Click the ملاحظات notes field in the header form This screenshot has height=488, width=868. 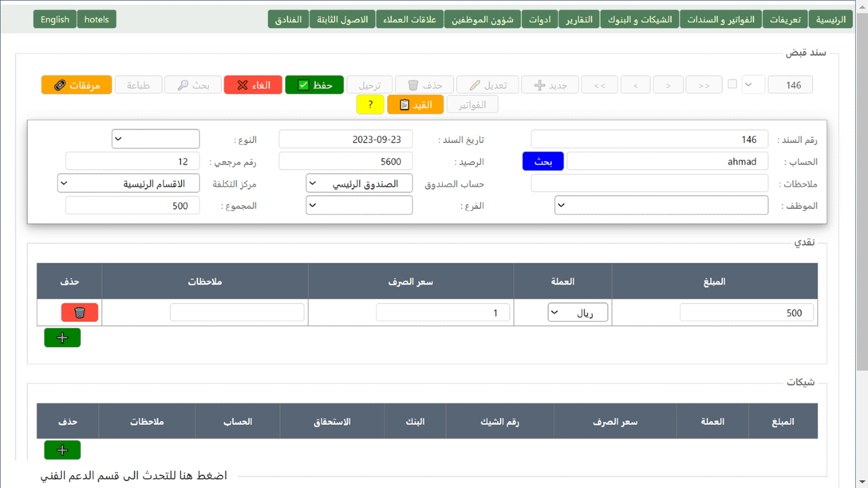pyautogui.click(x=649, y=184)
